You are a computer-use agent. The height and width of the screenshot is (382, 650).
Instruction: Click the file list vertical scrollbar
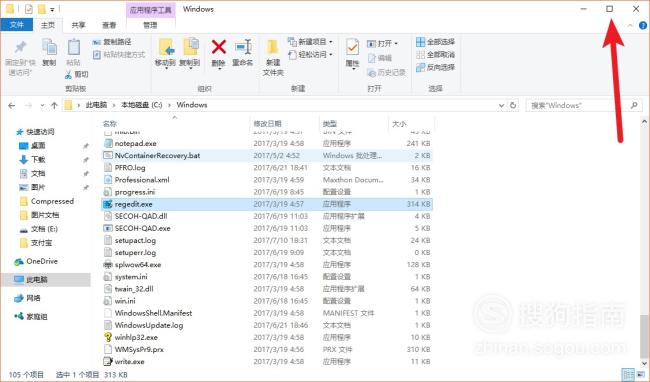click(644, 336)
